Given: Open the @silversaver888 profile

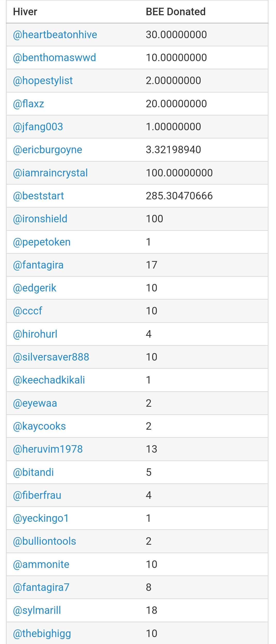Looking at the screenshot, I should [51, 357].
